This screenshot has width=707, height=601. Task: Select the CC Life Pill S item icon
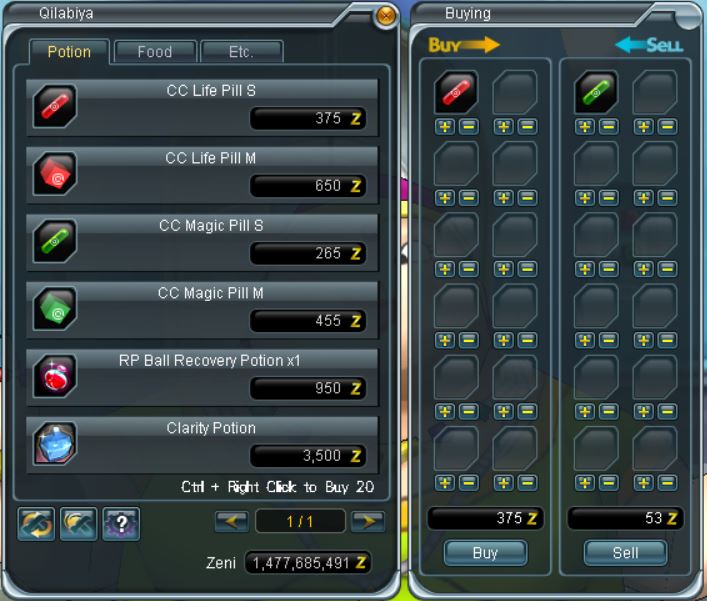pyautogui.click(x=55, y=106)
